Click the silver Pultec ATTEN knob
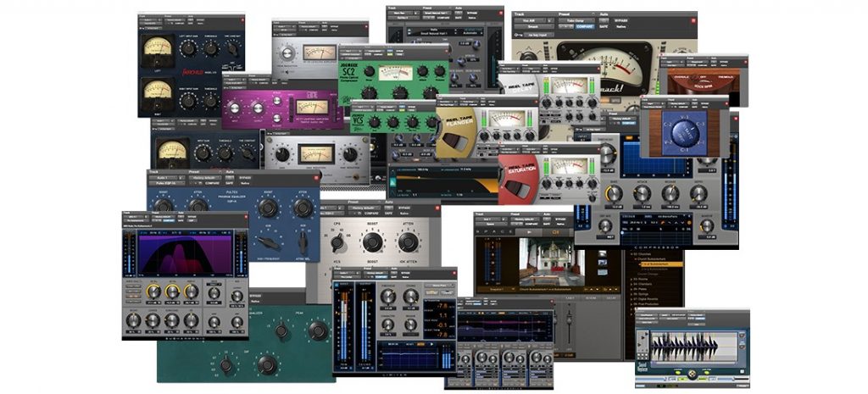 click(x=408, y=241)
